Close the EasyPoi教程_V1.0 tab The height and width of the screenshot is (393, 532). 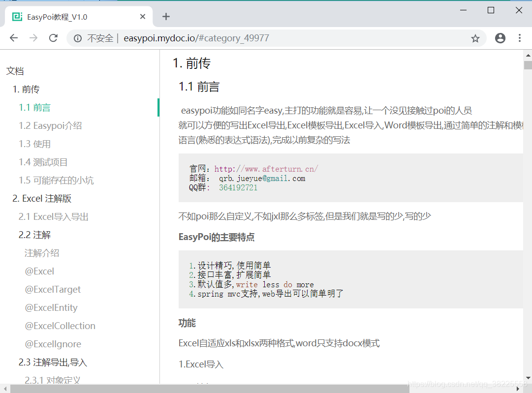click(143, 17)
